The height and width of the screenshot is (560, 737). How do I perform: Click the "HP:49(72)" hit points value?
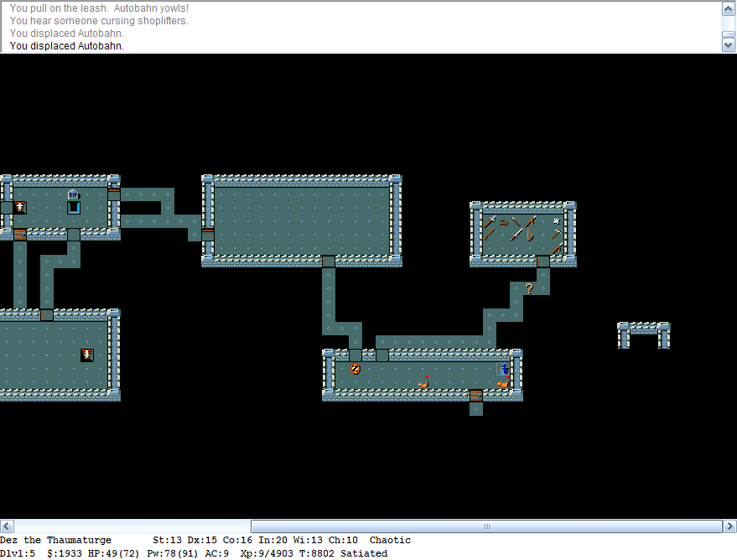pyautogui.click(x=114, y=553)
